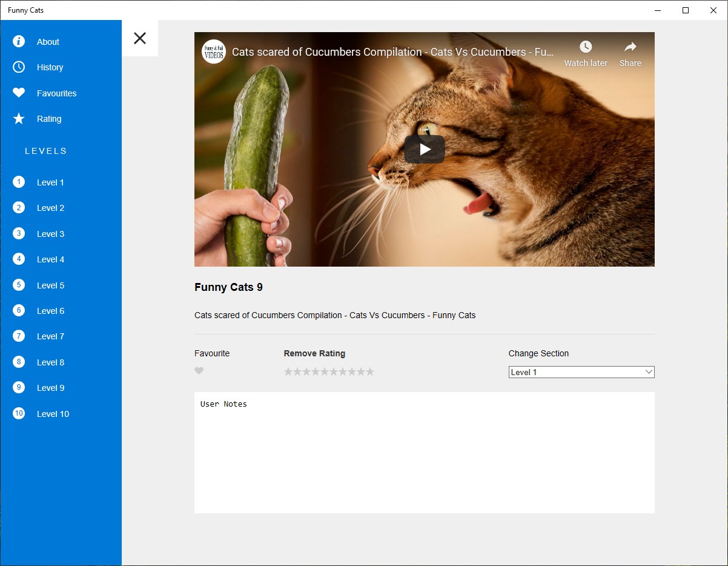Screen dimensions: 728x566
Task: Click inside the User Notes text box
Action: pos(425,453)
